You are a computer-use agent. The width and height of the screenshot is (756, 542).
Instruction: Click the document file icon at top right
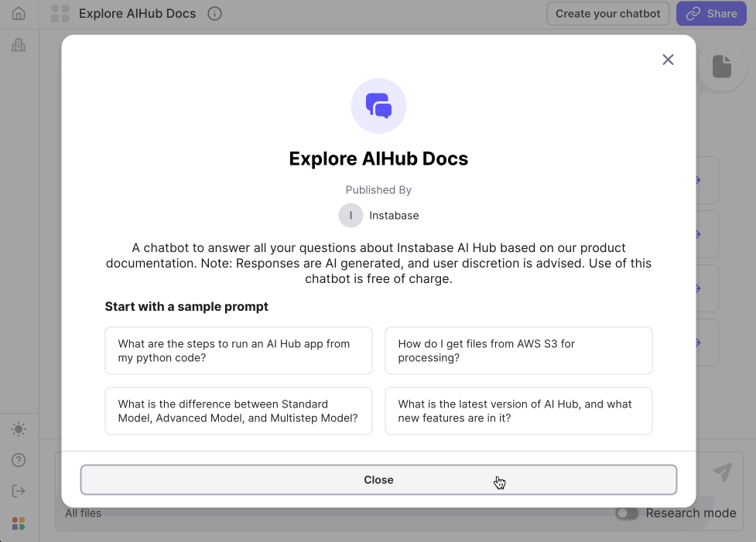pyautogui.click(x=722, y=66)
